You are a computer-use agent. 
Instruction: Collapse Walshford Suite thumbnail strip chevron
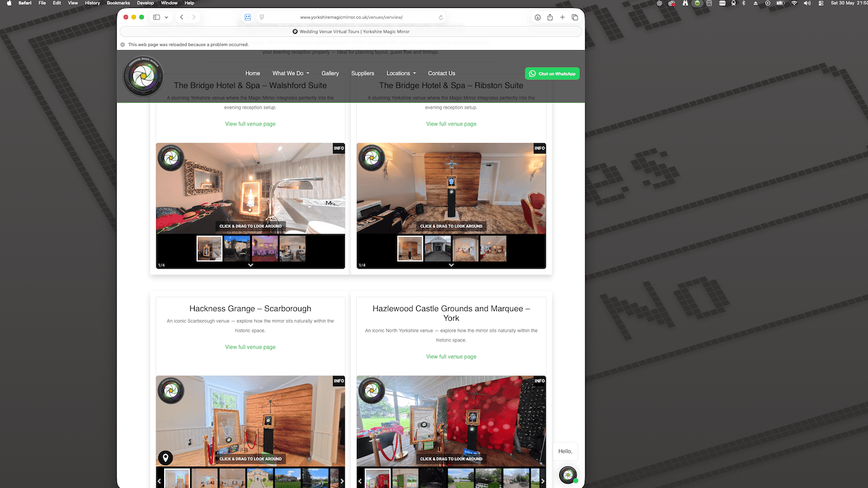click(x=251, y=265)
